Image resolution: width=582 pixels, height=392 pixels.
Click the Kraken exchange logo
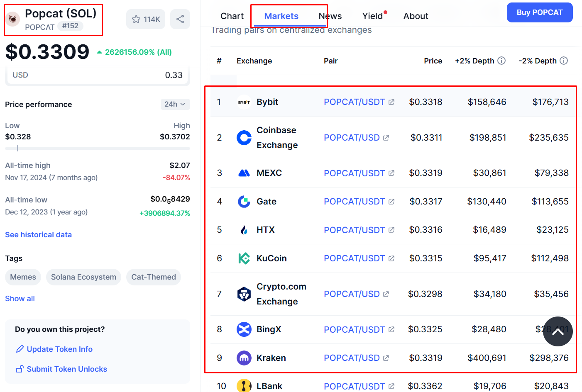244,358
